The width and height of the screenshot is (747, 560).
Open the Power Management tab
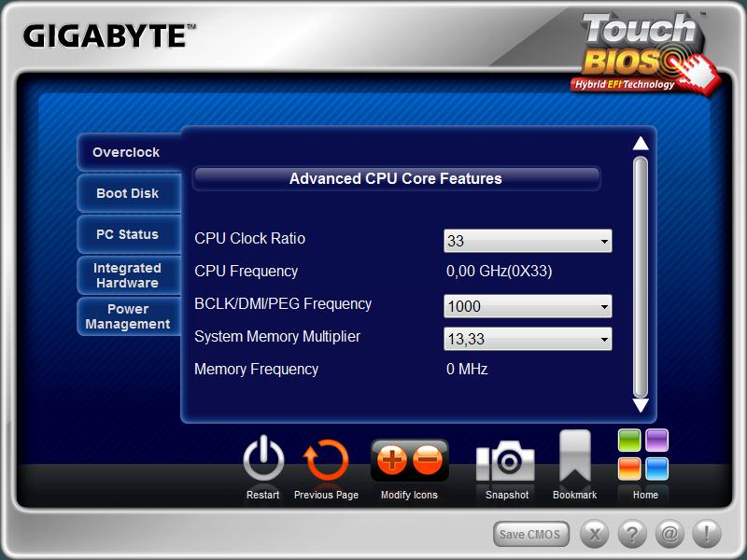(x=129, y=316)
